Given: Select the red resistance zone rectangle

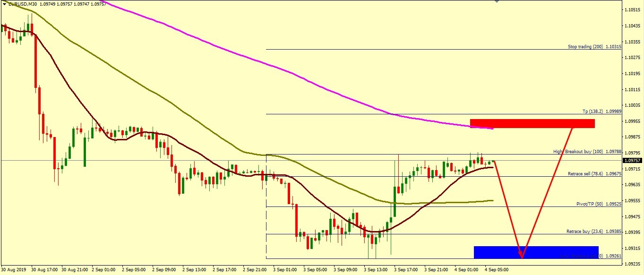Looking at the screenshot, I should [x=532, y=123].
